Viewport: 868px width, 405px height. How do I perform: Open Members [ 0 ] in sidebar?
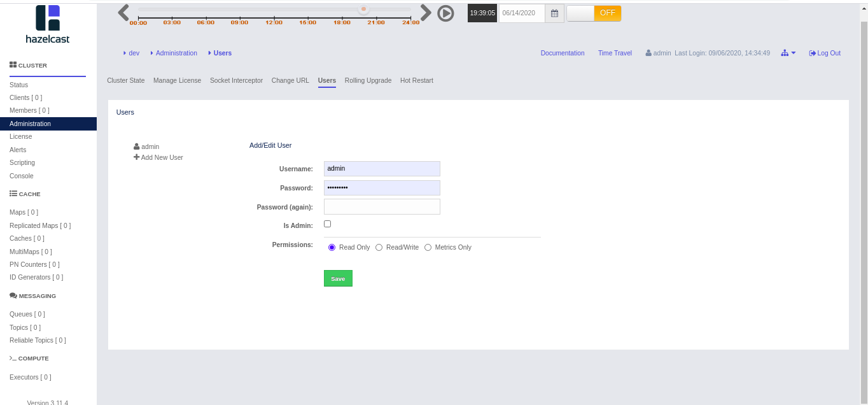point(29,110)
